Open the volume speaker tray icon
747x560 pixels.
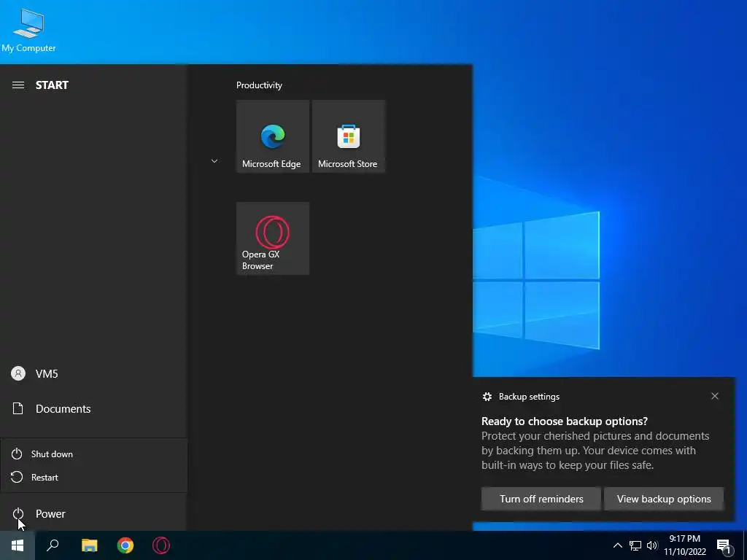pyautogui.click(x=652, y=545)
